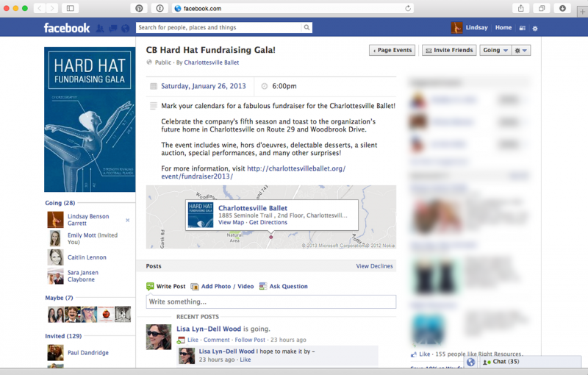Click Follow Post link

[250, 340]
